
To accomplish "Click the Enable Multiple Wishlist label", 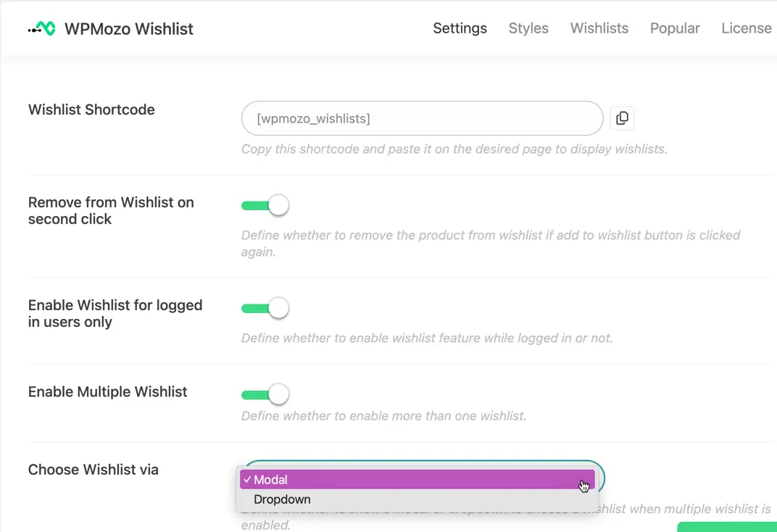I will (107, 392).
